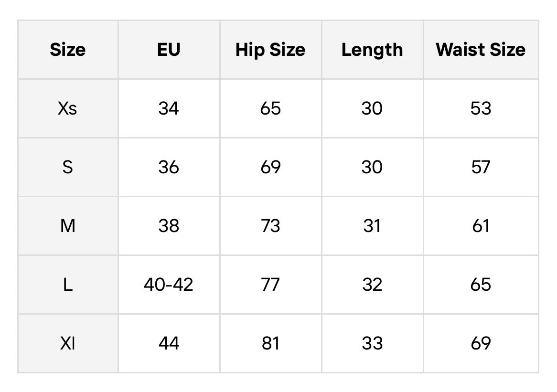Select the M size row label
The width and height of the screenshot is (557, 392).
pos(68,226)
